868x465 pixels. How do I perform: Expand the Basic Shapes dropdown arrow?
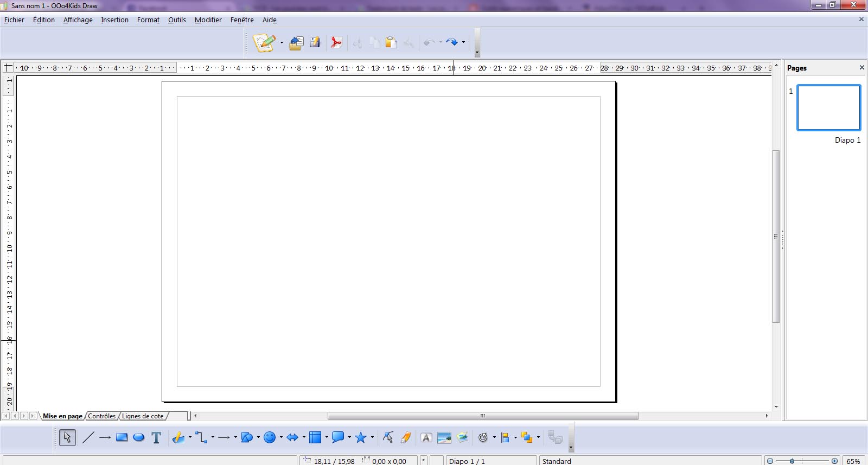[x=258, y=437]
